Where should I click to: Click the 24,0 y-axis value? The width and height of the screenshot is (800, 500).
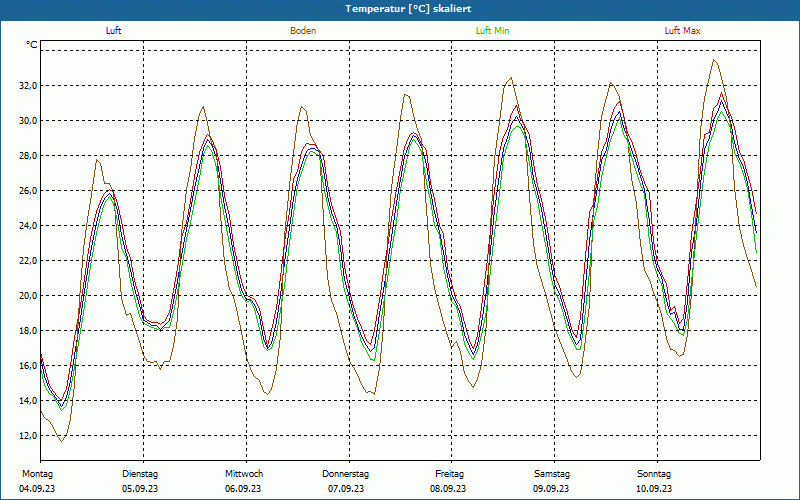coord(29,226)
